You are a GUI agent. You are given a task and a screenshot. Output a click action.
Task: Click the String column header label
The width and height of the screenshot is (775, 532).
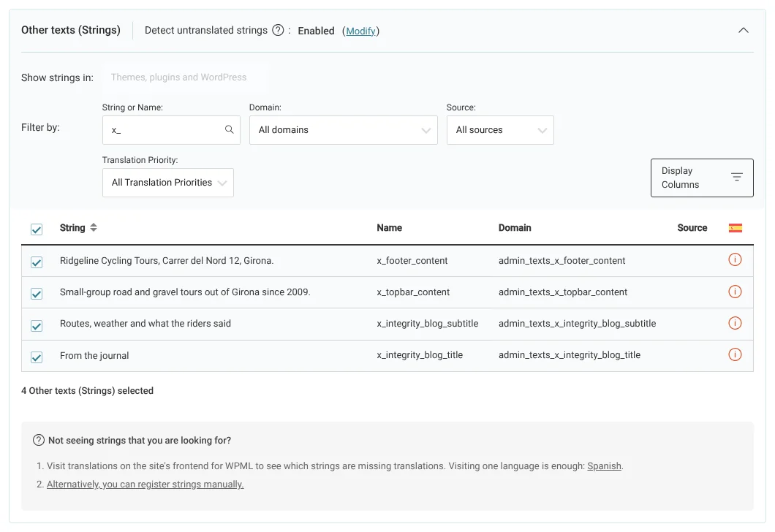point(72,228)
